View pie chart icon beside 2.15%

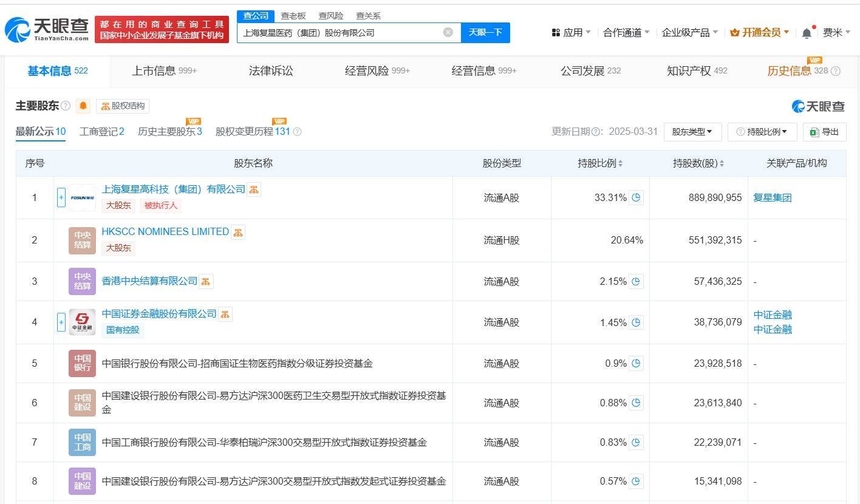[636, 281]
